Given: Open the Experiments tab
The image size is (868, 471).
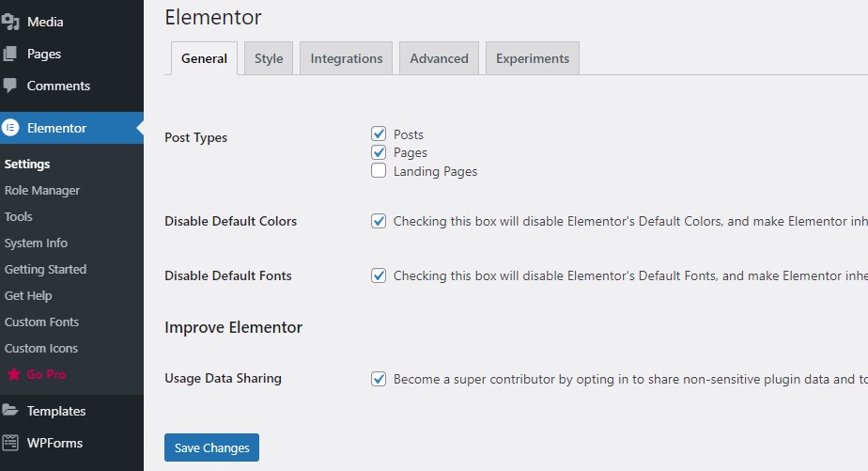Looking at the screenshot, I should (533, 58).
